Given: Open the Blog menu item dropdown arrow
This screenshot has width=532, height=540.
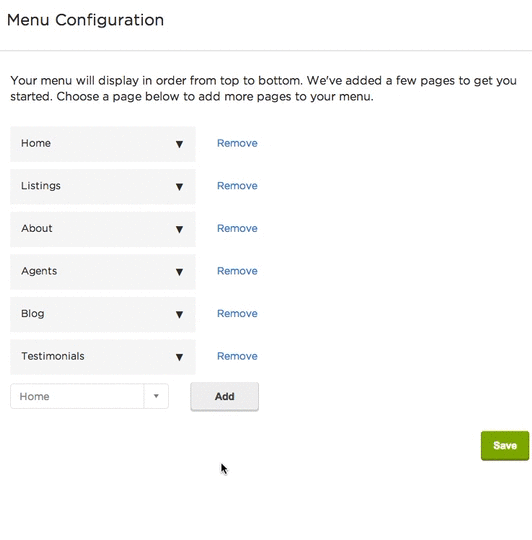Looking at the screenshot, I should (179, 314).
